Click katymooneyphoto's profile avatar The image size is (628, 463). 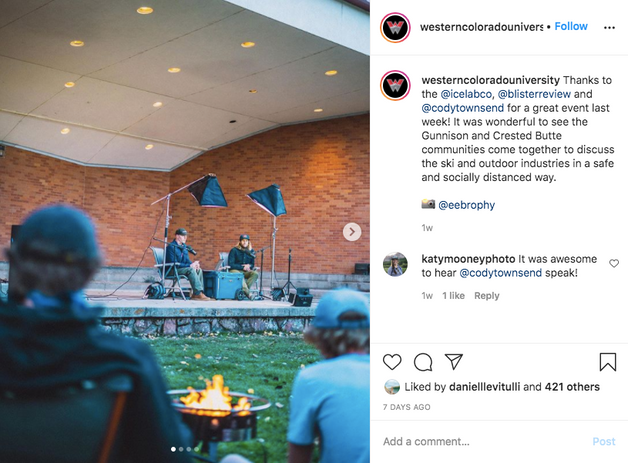click(395, 264)
